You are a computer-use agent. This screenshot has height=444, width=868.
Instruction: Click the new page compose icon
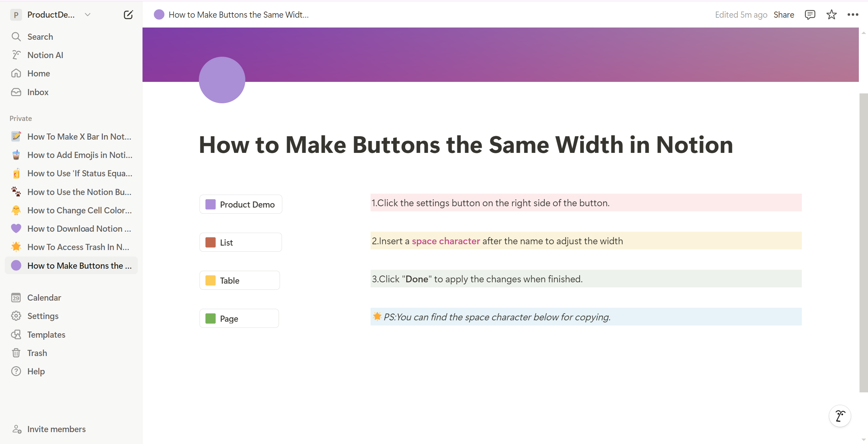tap(128, 15)
